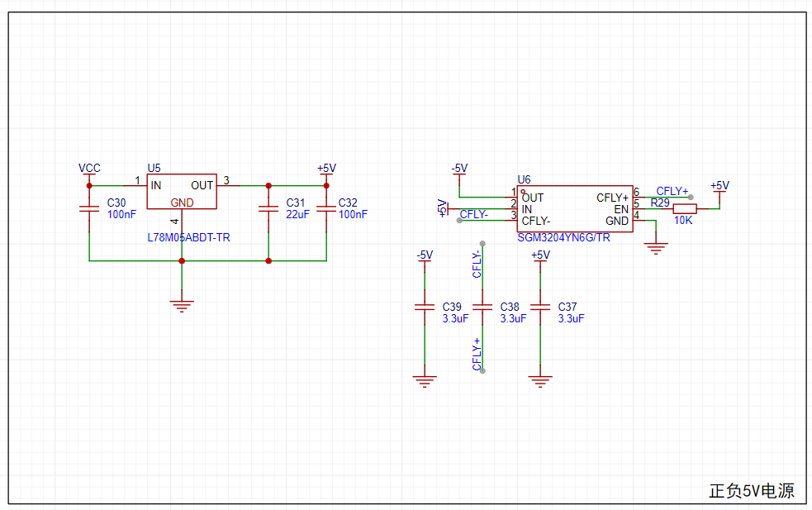The width and height of the screenshot is (812, 510).
Task: Click the sheet title 正负5V电源
Action: (752, 491)
